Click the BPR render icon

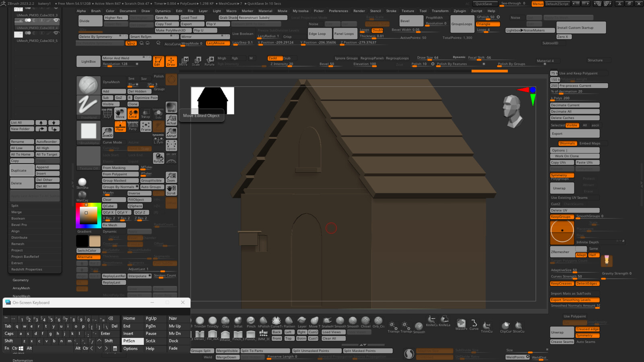(x=171, y=107)
